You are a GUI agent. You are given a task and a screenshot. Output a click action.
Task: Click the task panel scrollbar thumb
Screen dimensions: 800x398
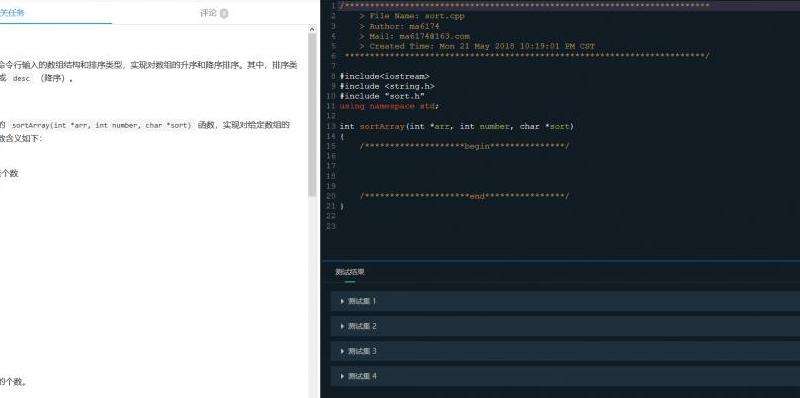tap(312, 115)
